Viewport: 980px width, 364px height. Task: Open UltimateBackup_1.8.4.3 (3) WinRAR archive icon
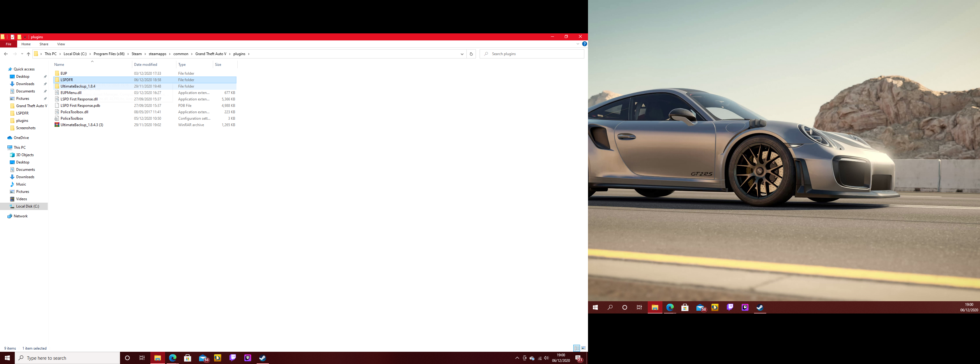coord(57,125)
